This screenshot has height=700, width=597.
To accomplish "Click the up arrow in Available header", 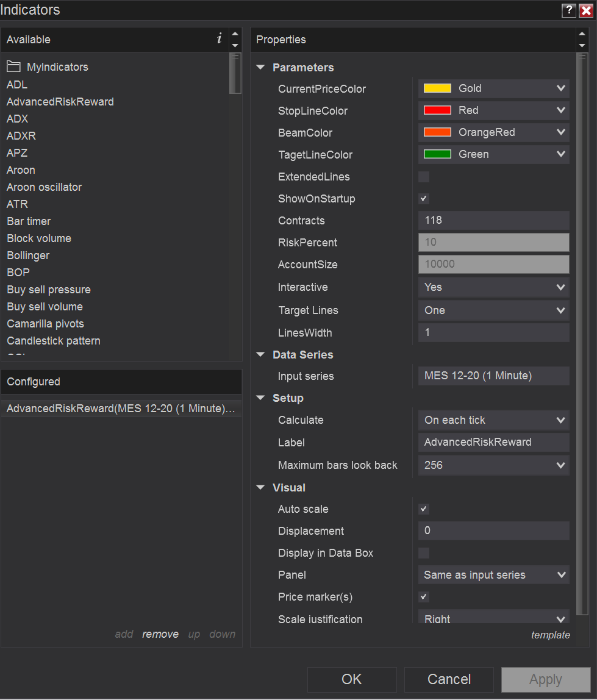I will (235, 34).
